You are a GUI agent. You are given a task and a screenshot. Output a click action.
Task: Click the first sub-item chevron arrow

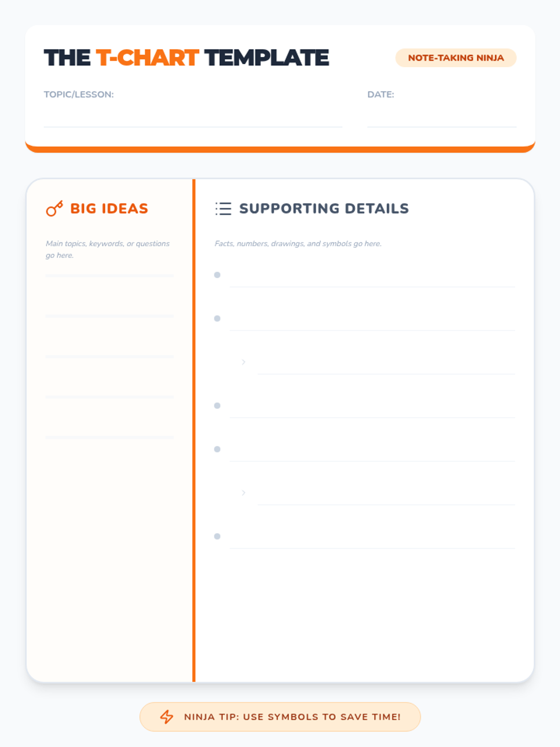tap(243, 362)
